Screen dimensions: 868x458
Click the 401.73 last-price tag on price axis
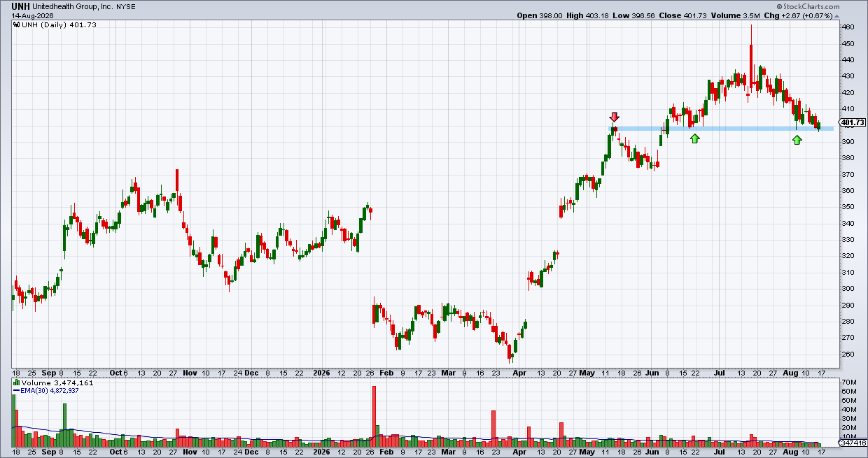(x=853, y=122)
